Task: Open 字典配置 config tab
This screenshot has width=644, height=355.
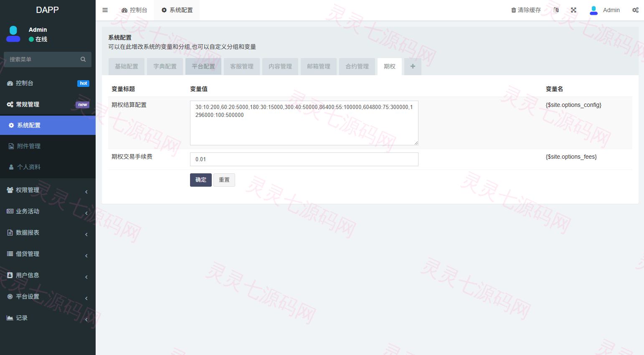Action: point(165,66)
